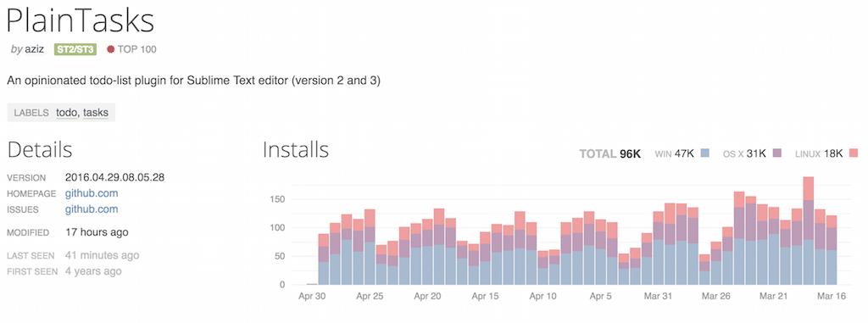Click the tallest bar near Mar 16
Image resolution: width=868 pixels, height=323 pixels.
click(808, 231)
